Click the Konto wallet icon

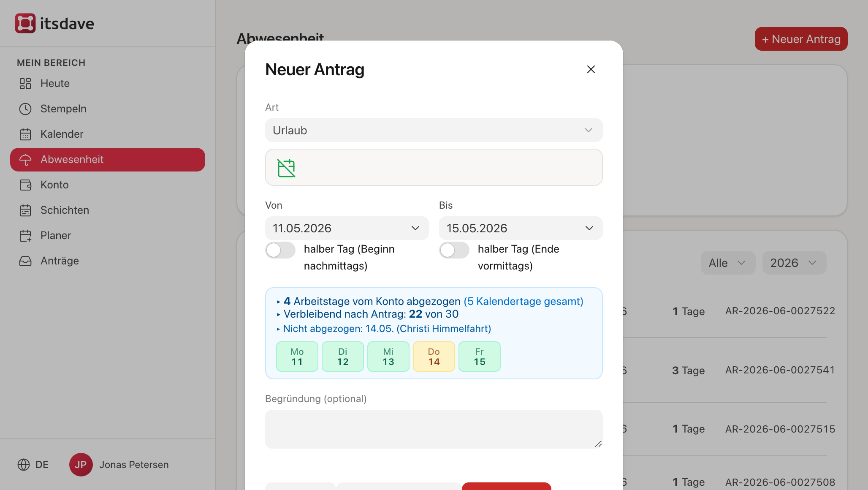point(25,185)
